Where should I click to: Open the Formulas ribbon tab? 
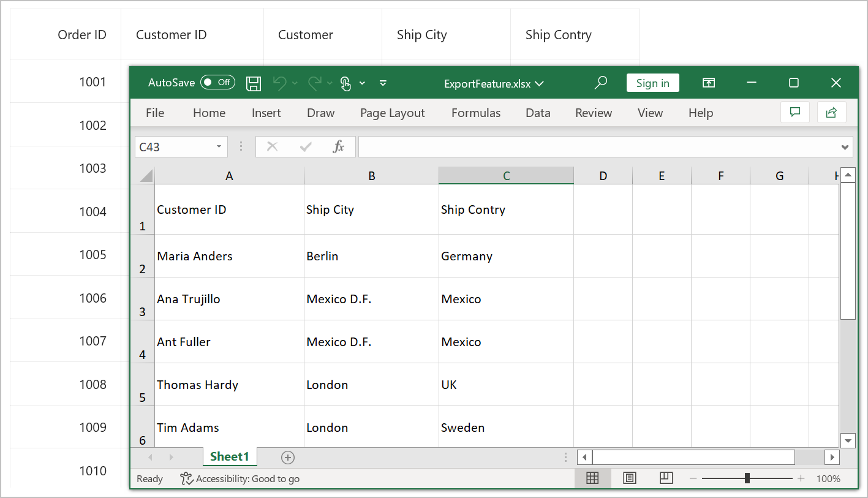(476, 113)
